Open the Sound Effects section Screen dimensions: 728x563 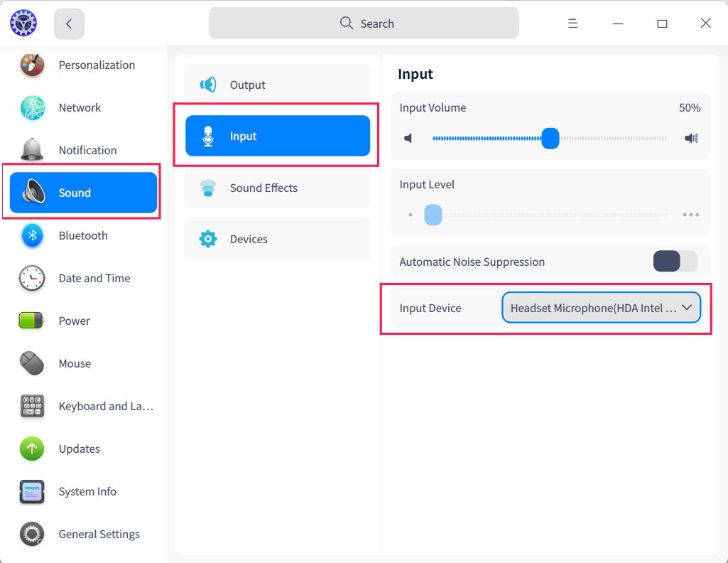point(278,188)
